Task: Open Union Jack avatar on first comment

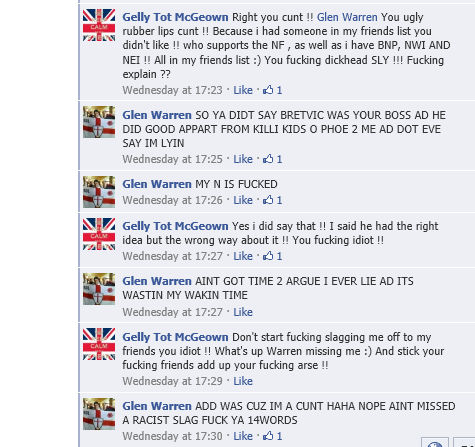Action: pos(99,25)
